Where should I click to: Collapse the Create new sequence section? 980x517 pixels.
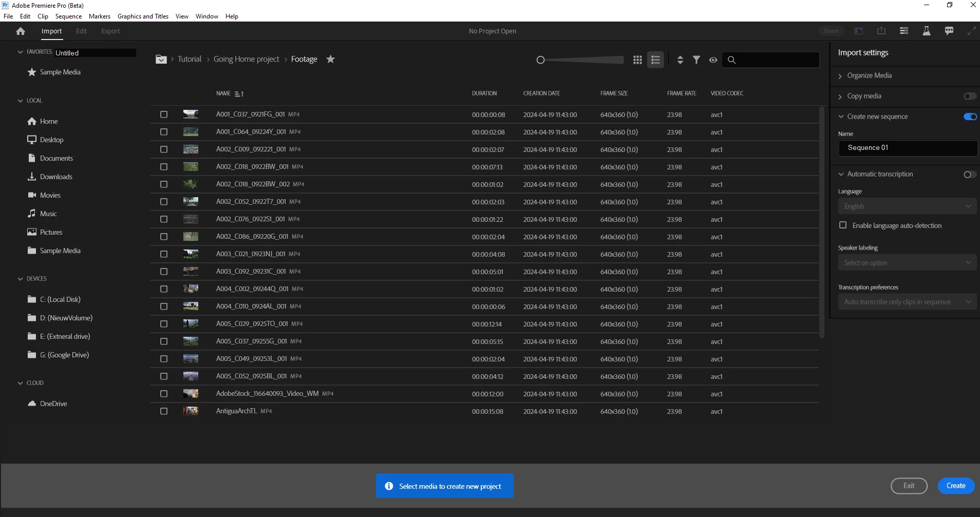(x=841, y=117)
